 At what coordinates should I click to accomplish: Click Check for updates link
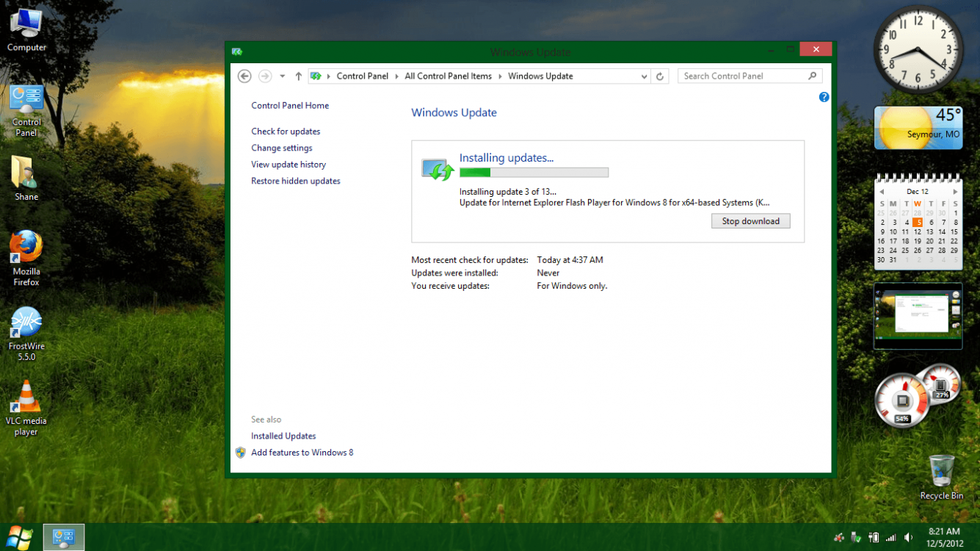286,132
